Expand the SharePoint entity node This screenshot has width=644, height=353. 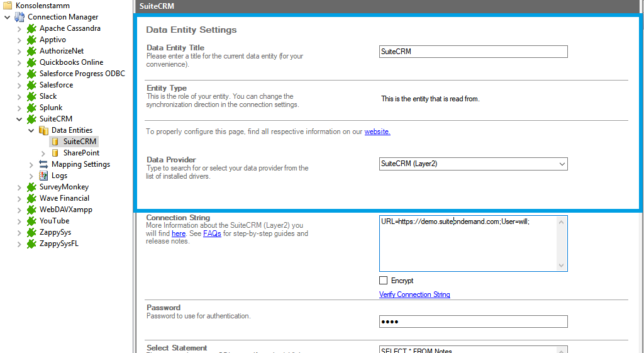pos(43,153)
